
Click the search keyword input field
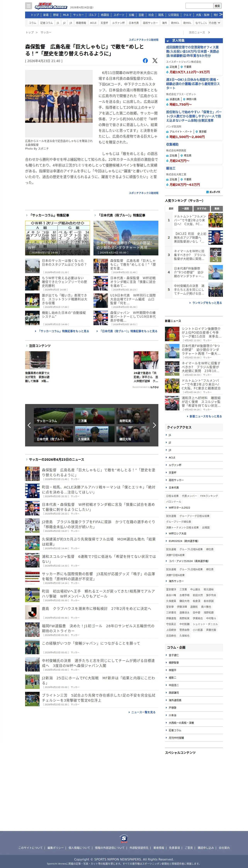pyautogui.click(x=199, y=6)
